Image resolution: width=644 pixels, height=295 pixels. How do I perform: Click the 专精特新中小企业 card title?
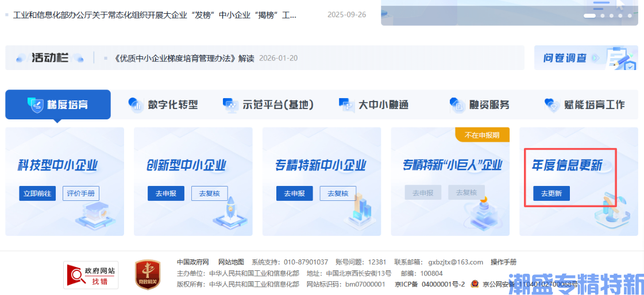pyautogui.click(x=321, y=166)
